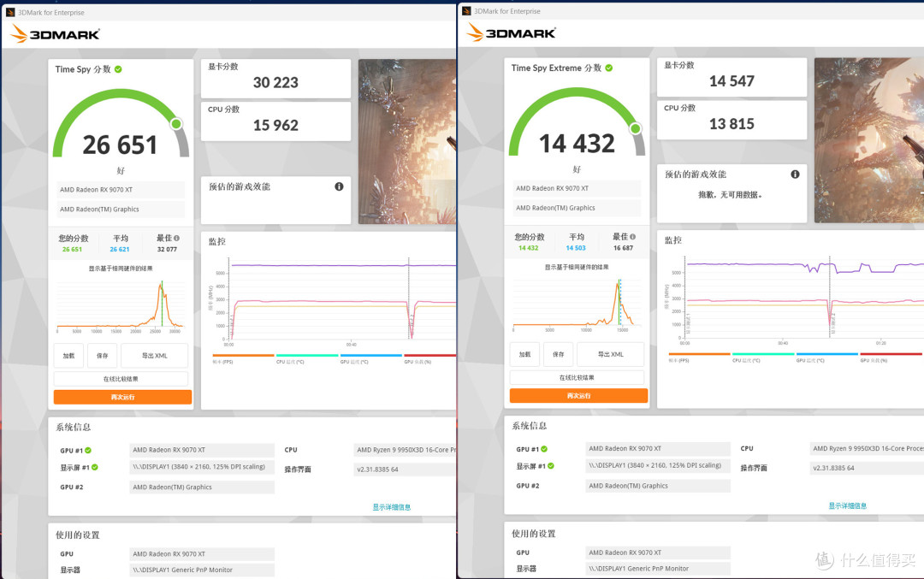The height and width of the screenshot is (579, 924).
Task: Select v2.31.8385 64 version field in Time Spy window
Action: coord(404,470)
